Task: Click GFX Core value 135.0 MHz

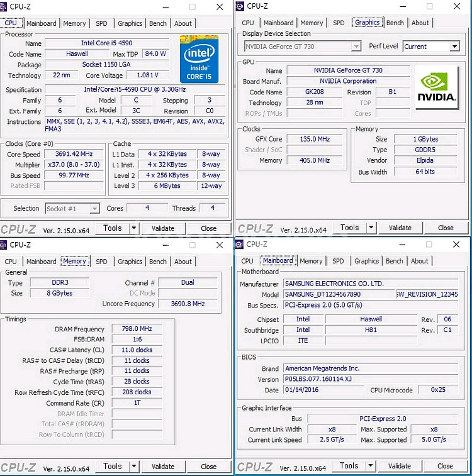Action: 315,139
